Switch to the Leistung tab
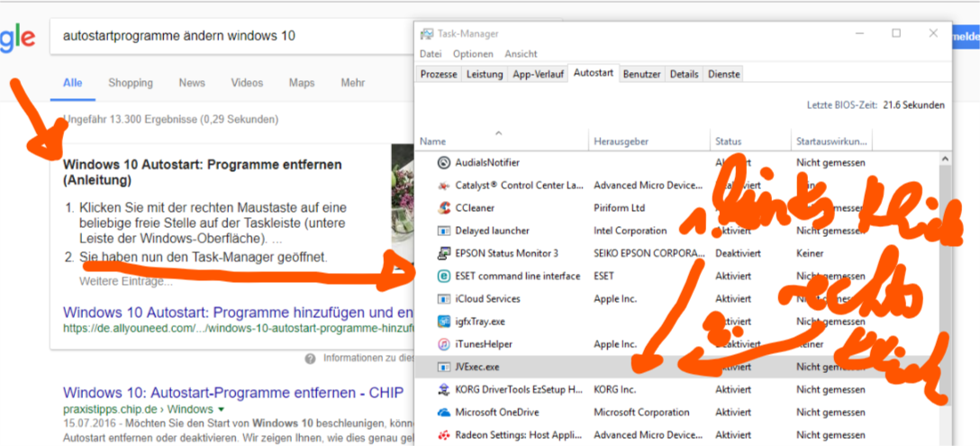Viewport: 980px width, 446px height. click(485, 74)
